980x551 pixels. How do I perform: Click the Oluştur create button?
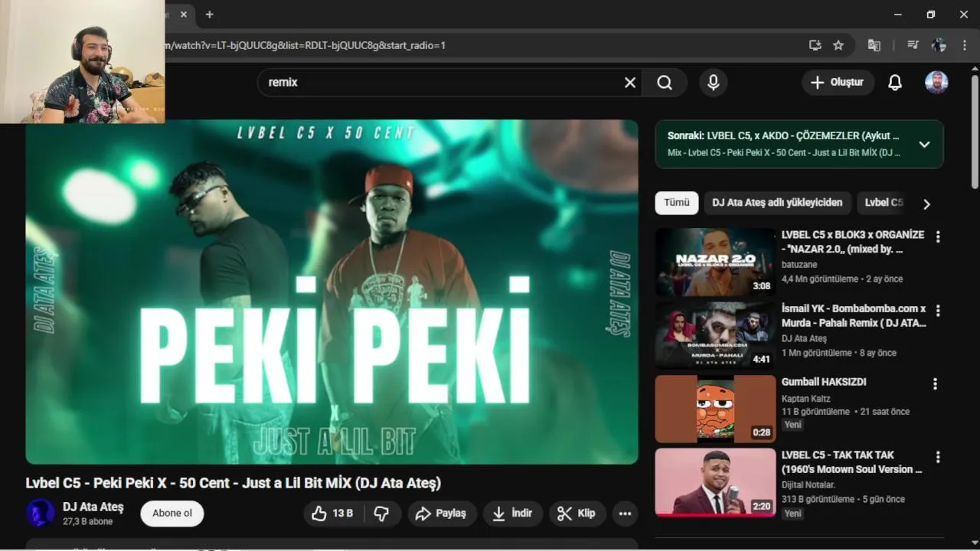coord(838,83)
